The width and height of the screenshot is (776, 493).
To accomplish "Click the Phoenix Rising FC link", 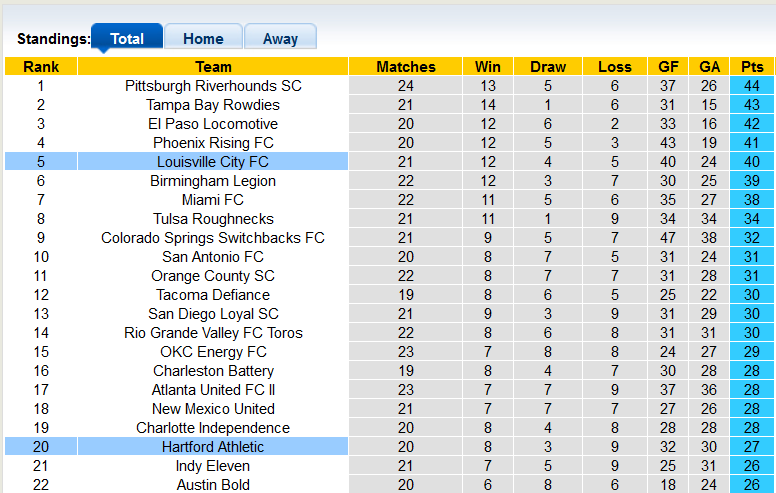I will [x=213, y=143].
